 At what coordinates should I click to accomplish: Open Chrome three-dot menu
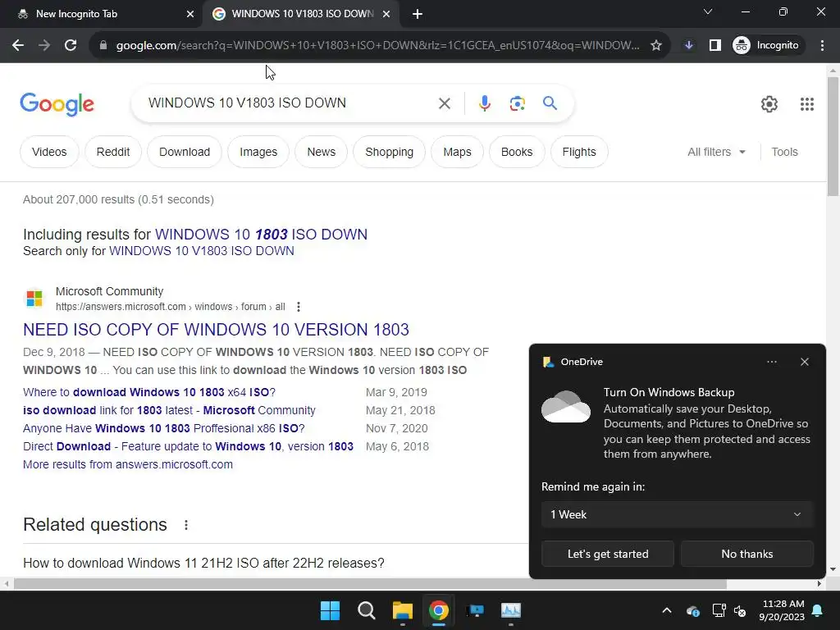tap(822, 46)
